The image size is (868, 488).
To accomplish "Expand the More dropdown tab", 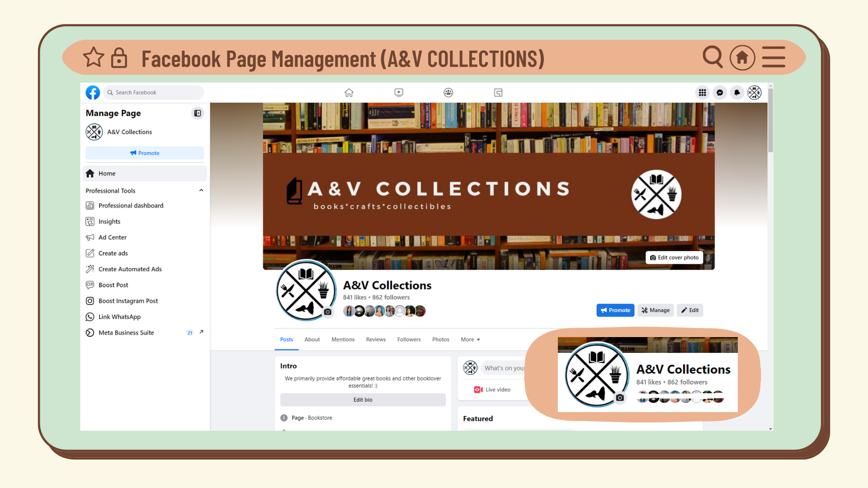I will coord(470,340).
